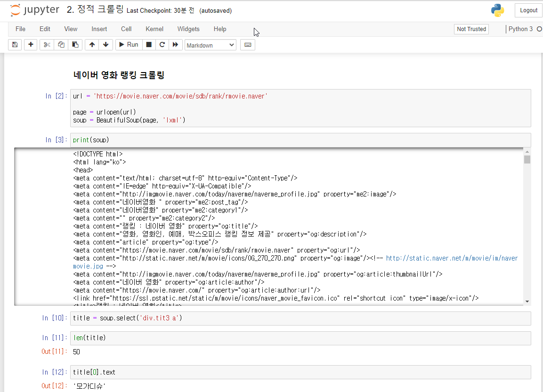Click the output text '모가디슈'

[x=89, y=386]
